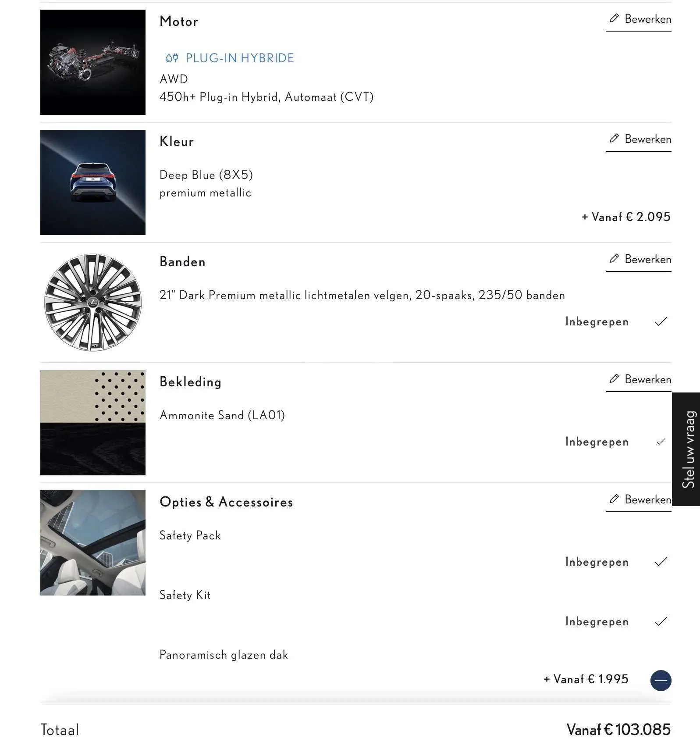Click the pencil icon in the Kleur row
Screen dimensions: 700x749
[614, 139]
